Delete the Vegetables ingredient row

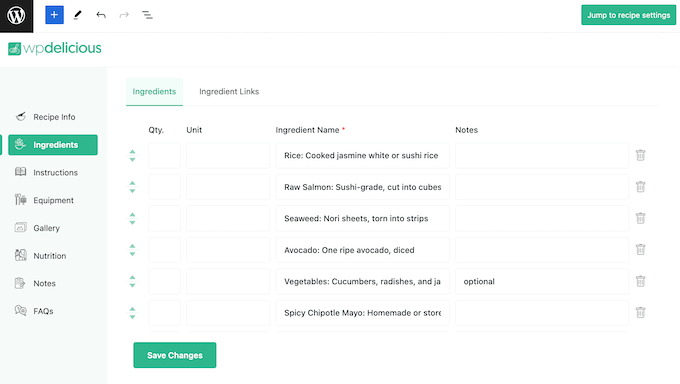(x=641, y=281)
